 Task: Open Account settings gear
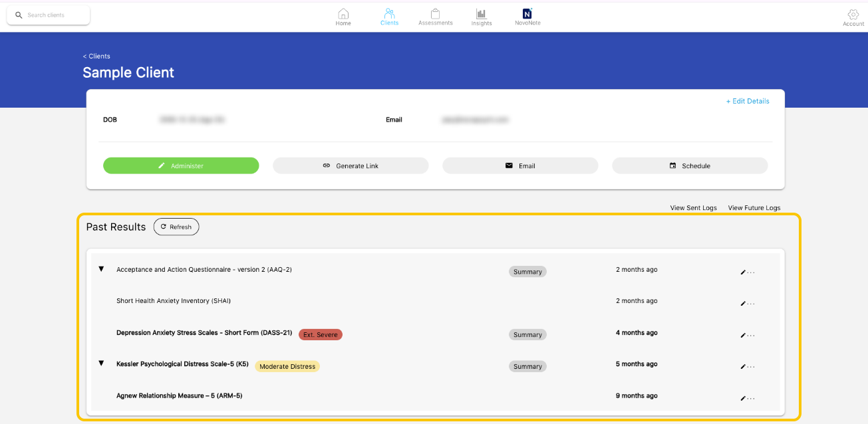(853, 15)
